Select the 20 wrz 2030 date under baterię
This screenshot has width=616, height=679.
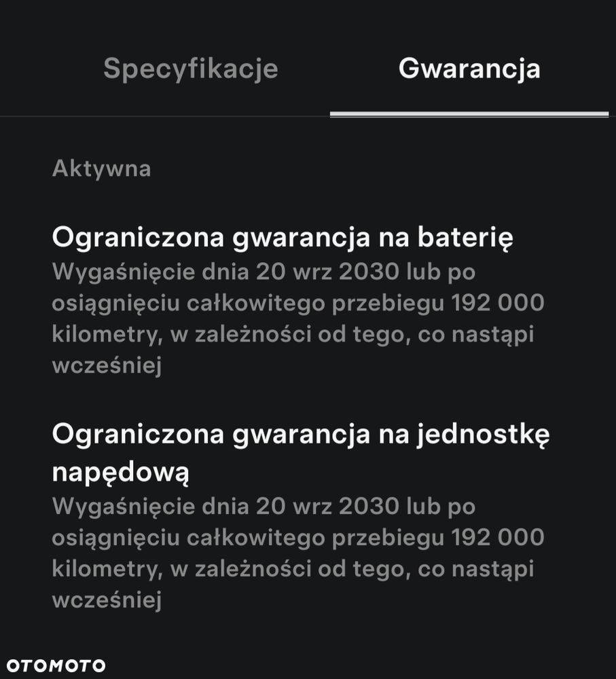pyautogui.click(x=327, y=272)
